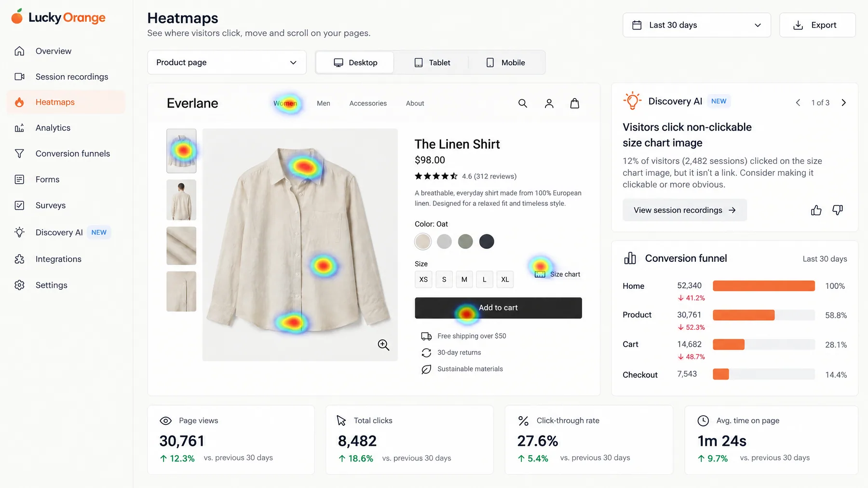Click the free shipping truck icon
868x488 pixels.
coord(426,336)
